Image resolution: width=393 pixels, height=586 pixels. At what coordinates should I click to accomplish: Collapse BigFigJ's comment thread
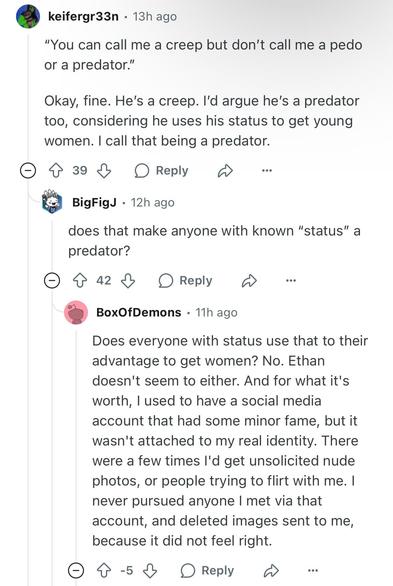pos(52,281)
